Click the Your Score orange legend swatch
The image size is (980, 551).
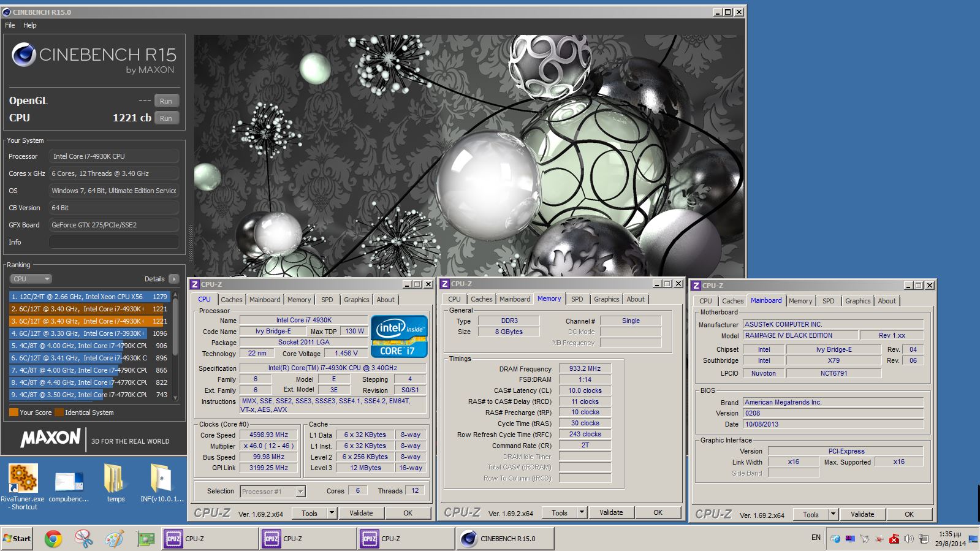[x=13, y=412]
